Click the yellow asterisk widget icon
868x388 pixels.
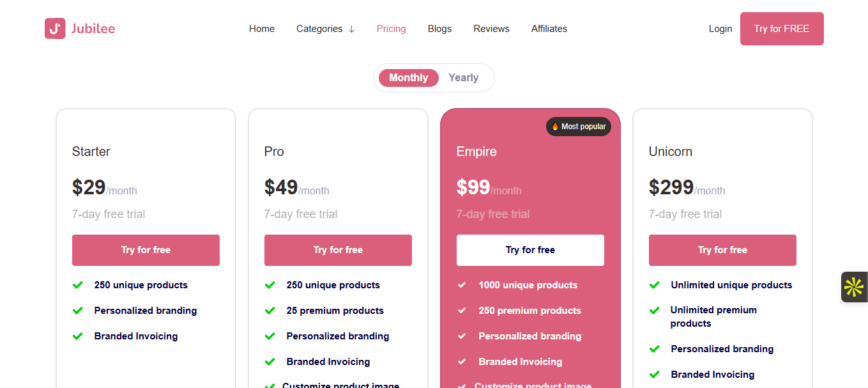click(854, 287)
